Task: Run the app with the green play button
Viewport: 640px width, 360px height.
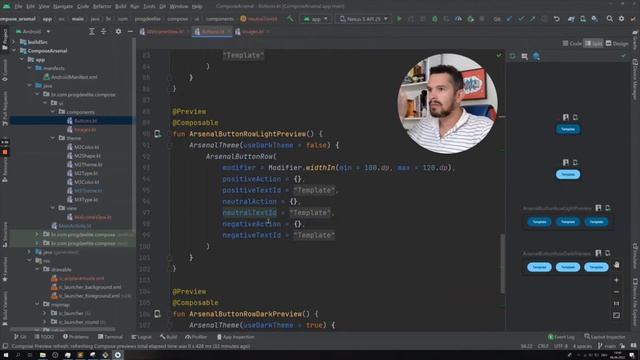Action: tap(399, 19)
